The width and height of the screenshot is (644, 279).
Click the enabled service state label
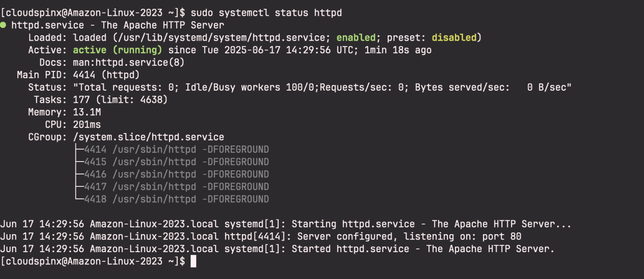tap(356, 37)
